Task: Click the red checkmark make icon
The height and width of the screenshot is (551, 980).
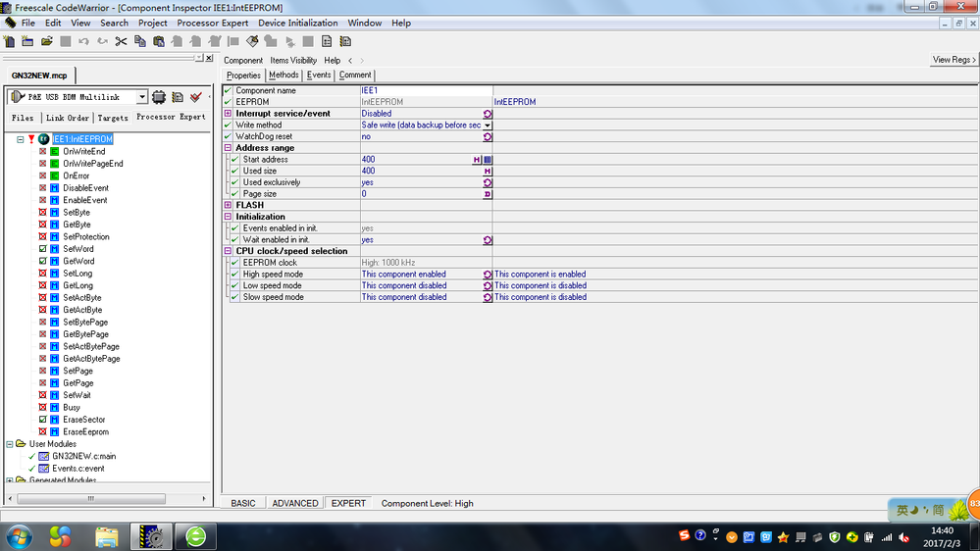Action: pos(196,97)
